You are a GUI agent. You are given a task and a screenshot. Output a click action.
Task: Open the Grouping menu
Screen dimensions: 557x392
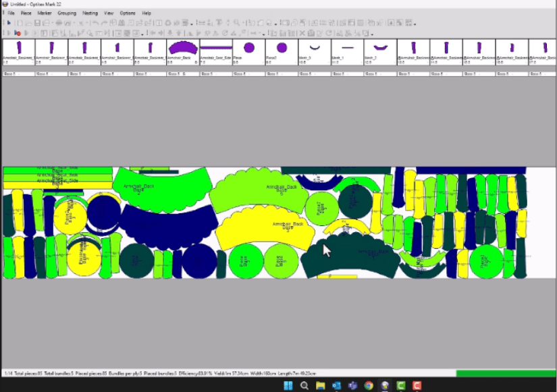[x=67, y=13]
